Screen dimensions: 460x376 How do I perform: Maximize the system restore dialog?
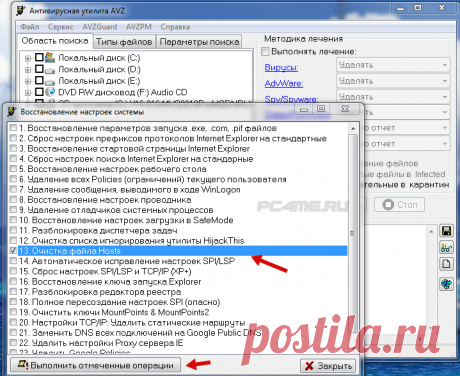(x=321, y=109)
